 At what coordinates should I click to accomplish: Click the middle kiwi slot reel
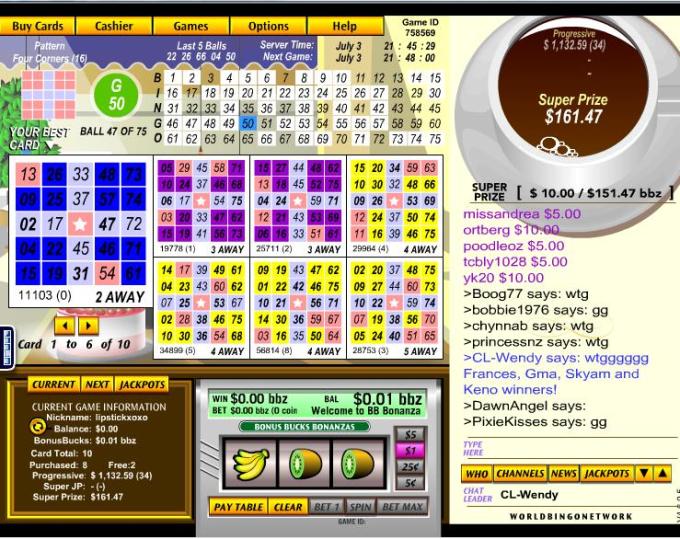coord(304,464)
